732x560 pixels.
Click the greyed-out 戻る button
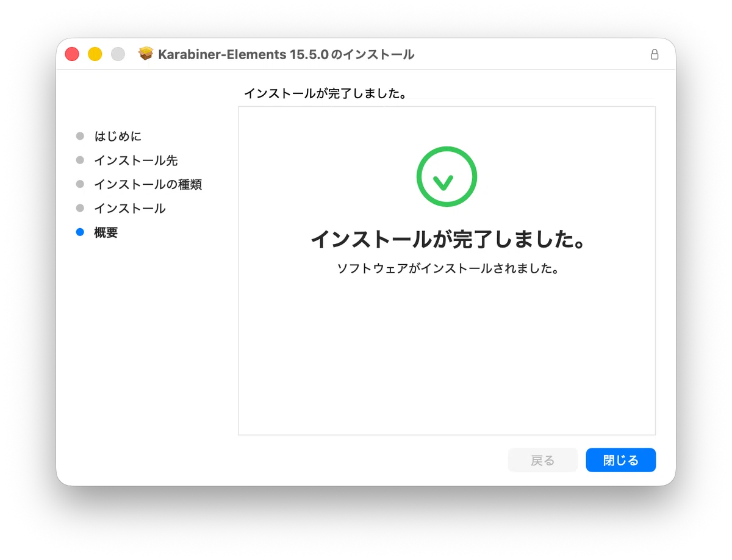click(x=542, y=460)
